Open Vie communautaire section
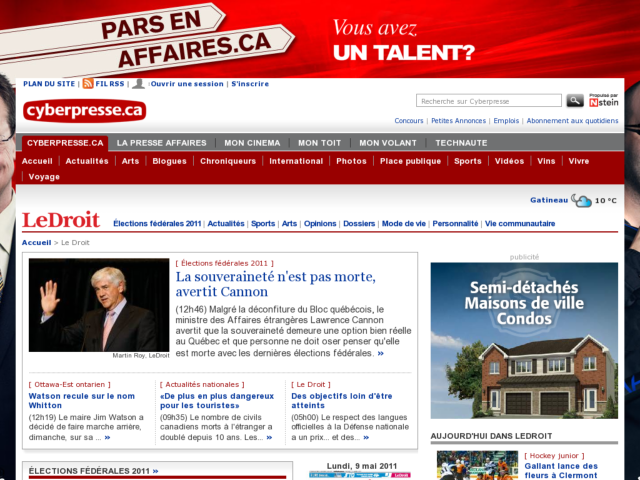Viewport: 640px width, 480px height. 520,224
